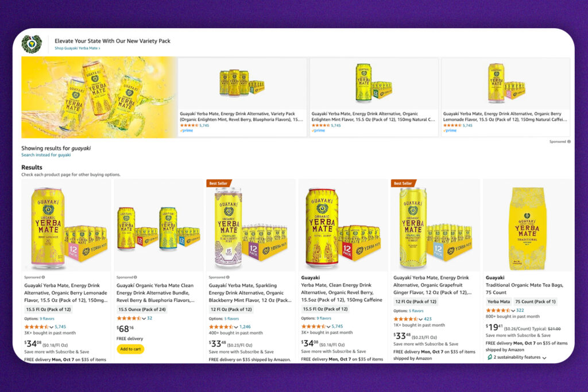This screenshot has width=588, height=392.
Task: Click Best Seller badge on Grapefruit Ginger product
Action: point(403,183)
